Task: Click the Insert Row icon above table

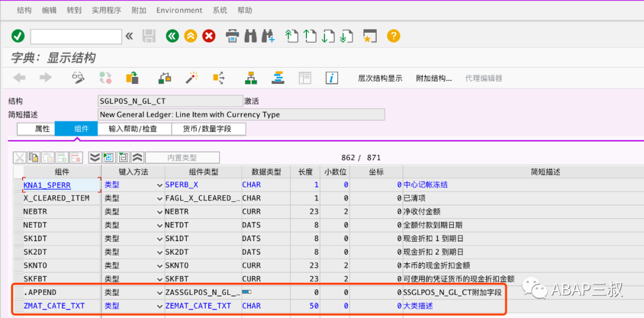Action: click(x=62, y=158)
